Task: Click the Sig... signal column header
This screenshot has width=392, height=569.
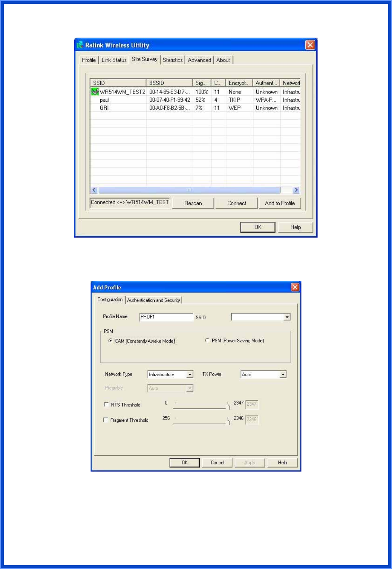Action: tap(202, 83)
